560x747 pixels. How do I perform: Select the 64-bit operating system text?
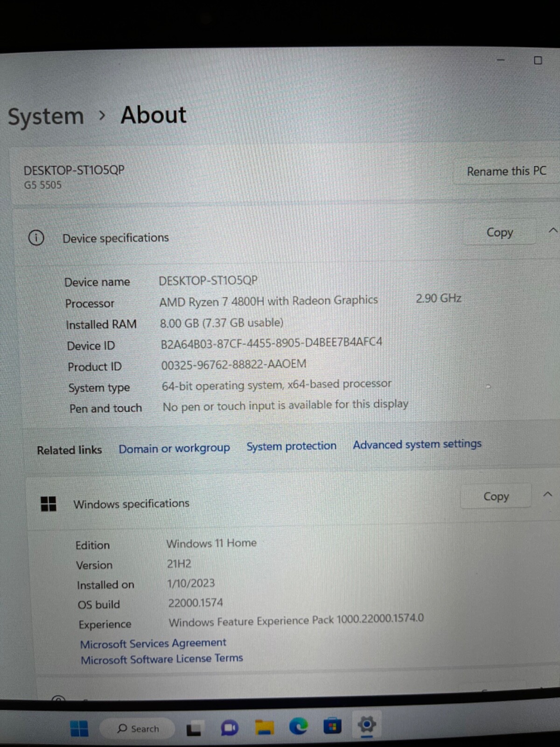[276, 385]
